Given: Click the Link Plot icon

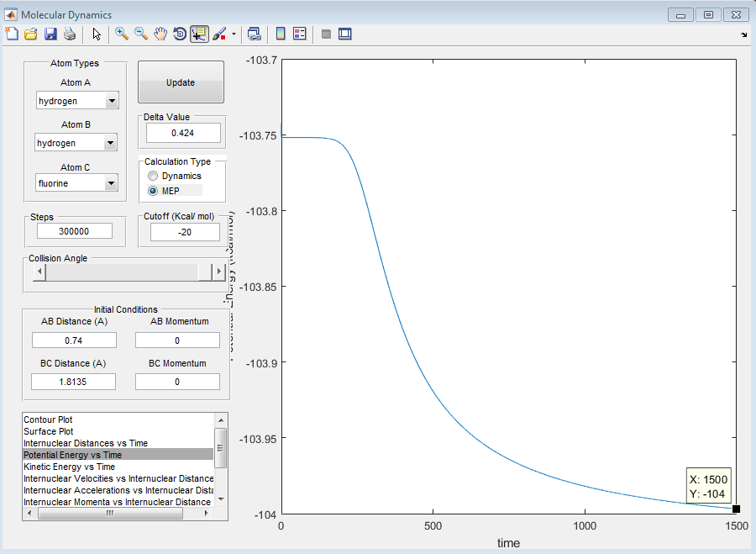Looking at the screenshot, I should (x=254, y=34).
